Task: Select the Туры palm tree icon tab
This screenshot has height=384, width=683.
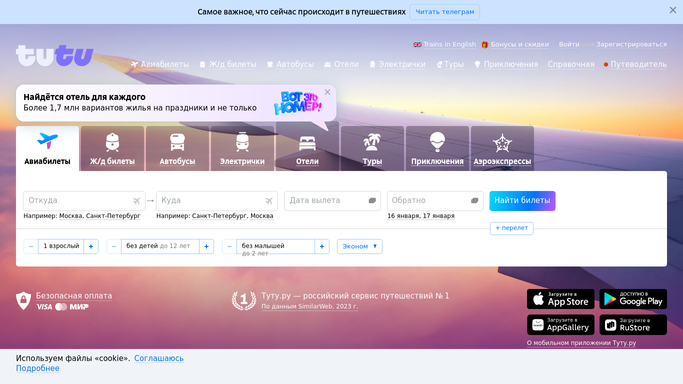Action: coord(372,148)
